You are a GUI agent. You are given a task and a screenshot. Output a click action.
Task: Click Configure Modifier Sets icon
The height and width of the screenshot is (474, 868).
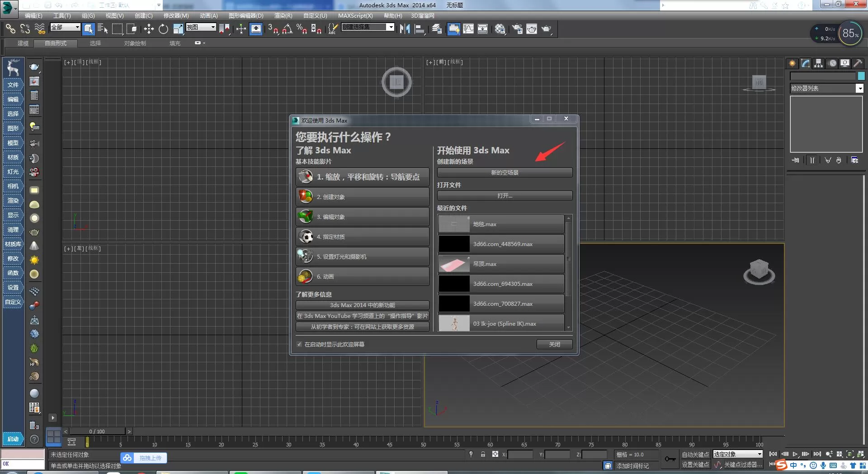coord(854,160)
